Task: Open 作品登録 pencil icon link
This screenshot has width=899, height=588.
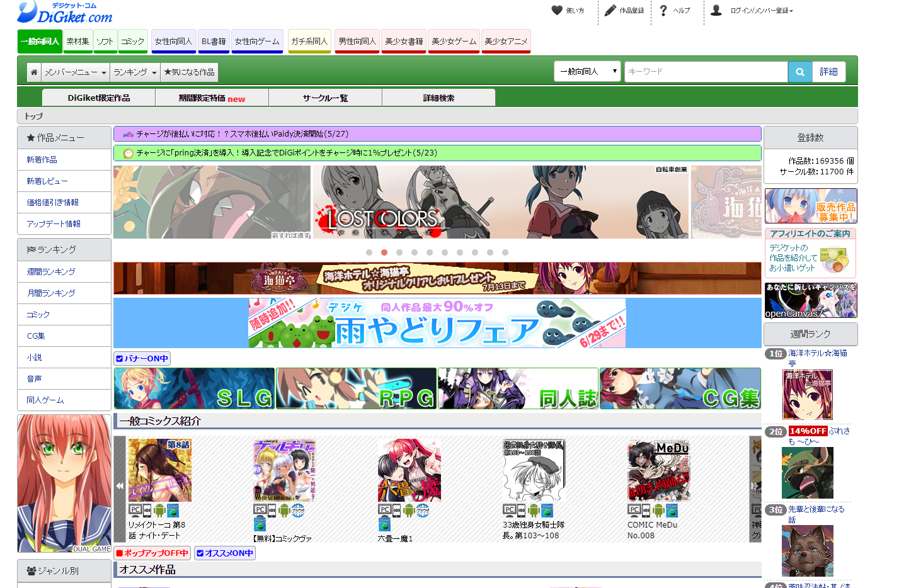Action: (x=624, y=11)
